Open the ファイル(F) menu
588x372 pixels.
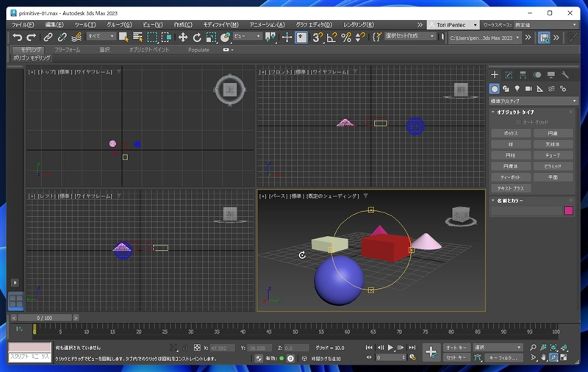(x=23, y=25)
